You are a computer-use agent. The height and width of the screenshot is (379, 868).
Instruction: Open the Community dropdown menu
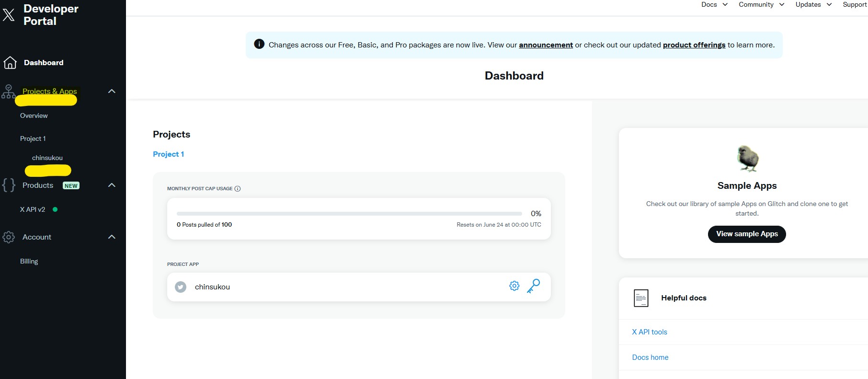tap(761, 5)
